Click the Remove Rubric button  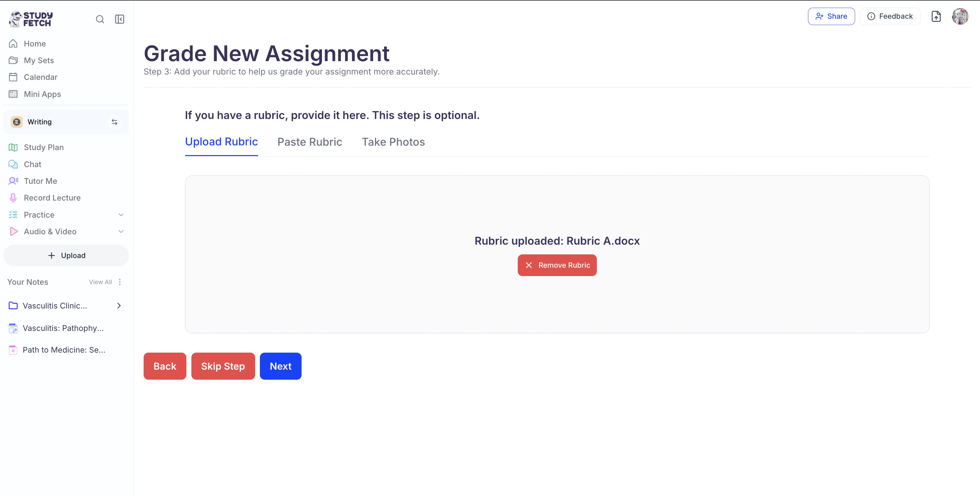click(557, 265)
